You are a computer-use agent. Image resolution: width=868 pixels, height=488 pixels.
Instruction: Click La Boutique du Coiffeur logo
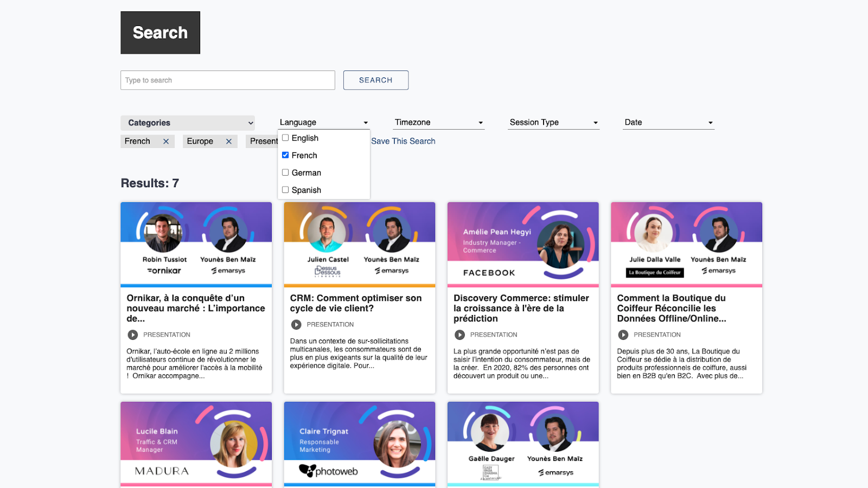point(655,272)
